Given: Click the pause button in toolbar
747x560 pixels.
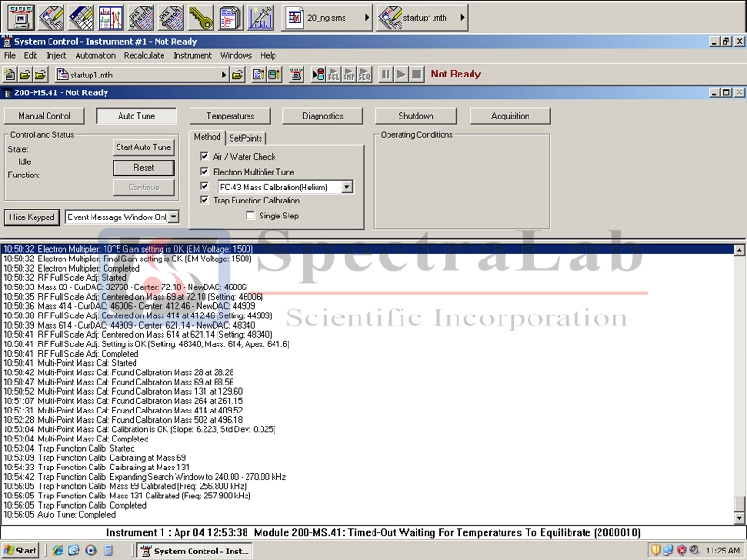Looking at the screenshot, I should click(x=385, y=75).
